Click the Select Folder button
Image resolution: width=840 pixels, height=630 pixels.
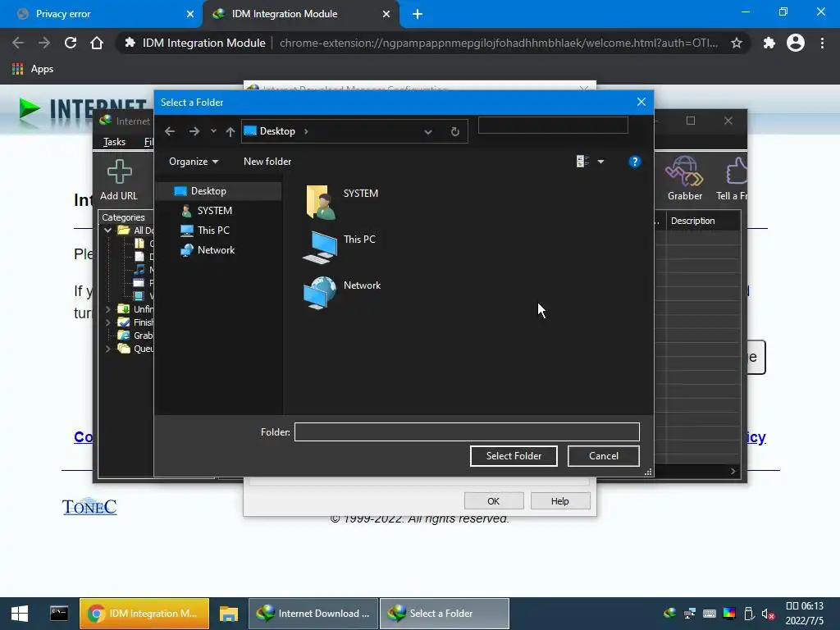click(x=514, y=456)
